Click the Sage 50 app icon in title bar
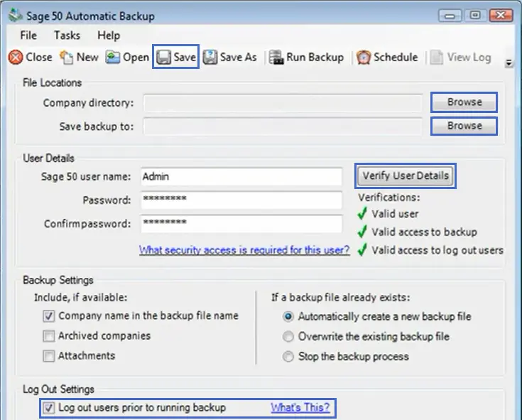Image resolution: width=522 pixels, height=420 pixels. coord(16,16)
